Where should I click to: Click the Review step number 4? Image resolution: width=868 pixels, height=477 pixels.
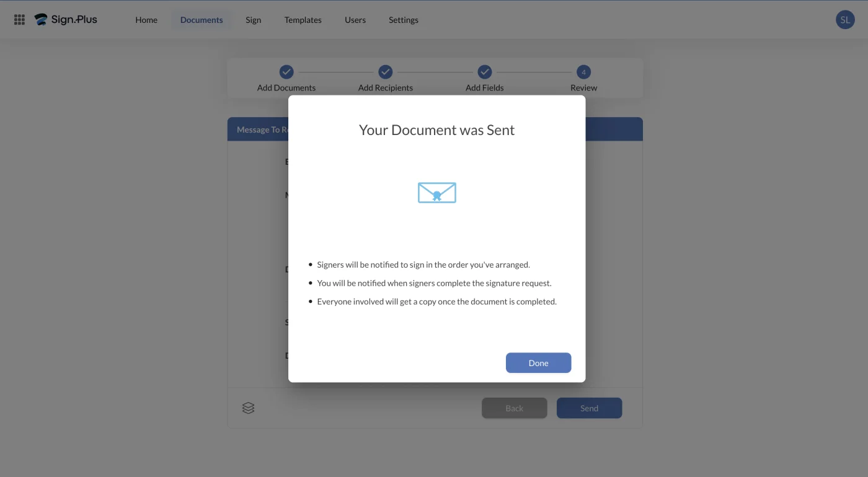583,72
